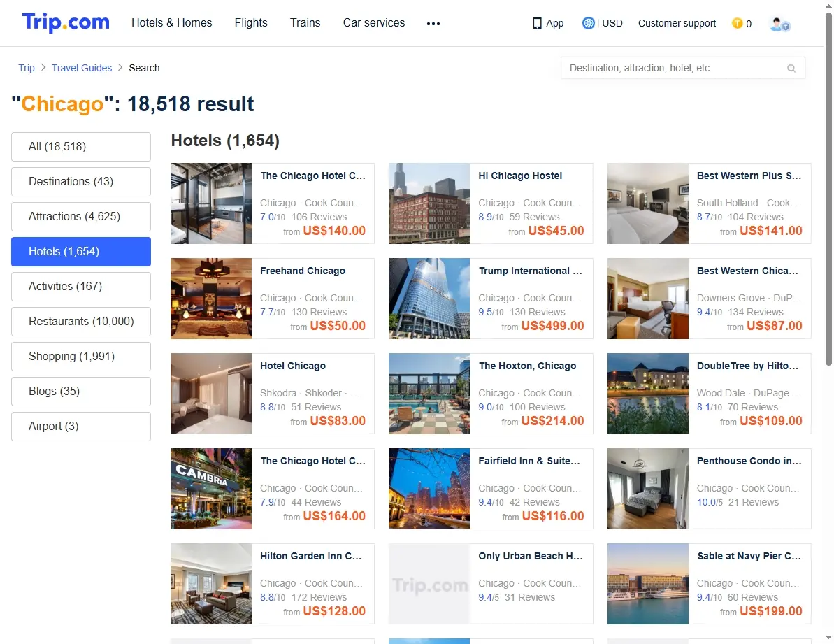
Task: Open Hotel Chicago Shkodra thumbnail image
Action: coord(211,394)
